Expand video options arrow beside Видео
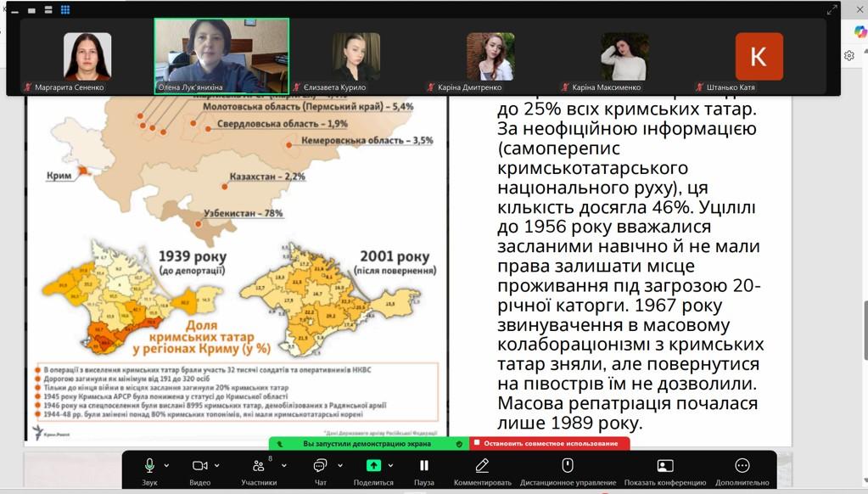 click(x=217, y=466)
